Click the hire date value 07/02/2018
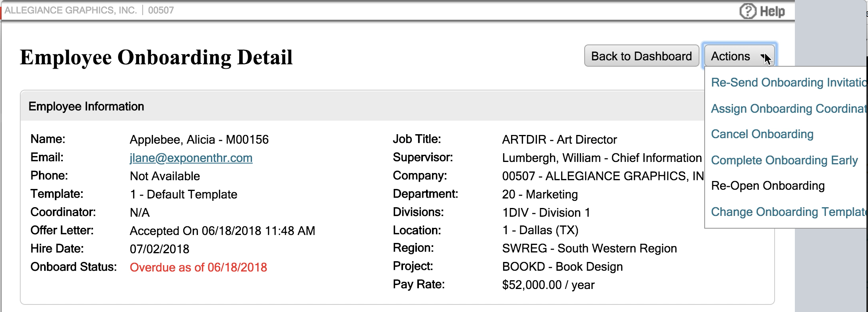 coord(159,249)
